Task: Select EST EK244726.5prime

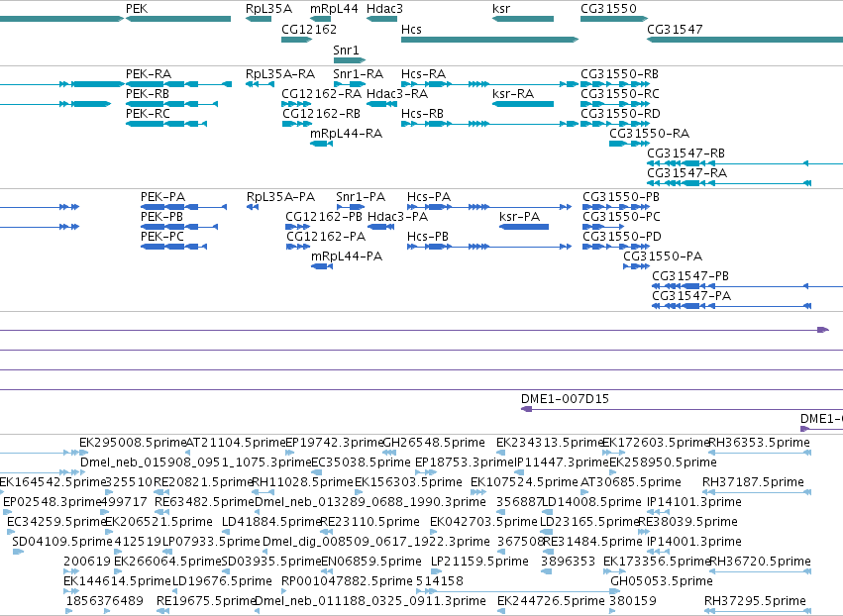Action: (x=501, y=611)
